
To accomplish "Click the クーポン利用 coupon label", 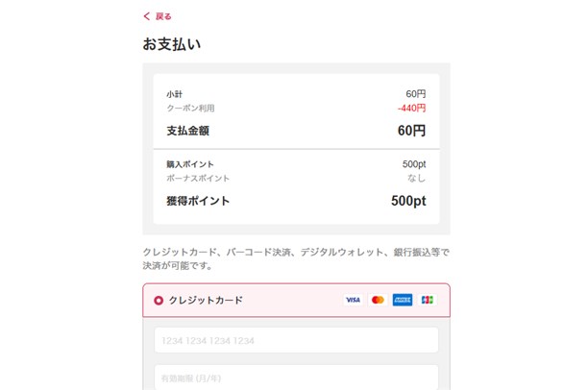I will click(x=190, y=109).
